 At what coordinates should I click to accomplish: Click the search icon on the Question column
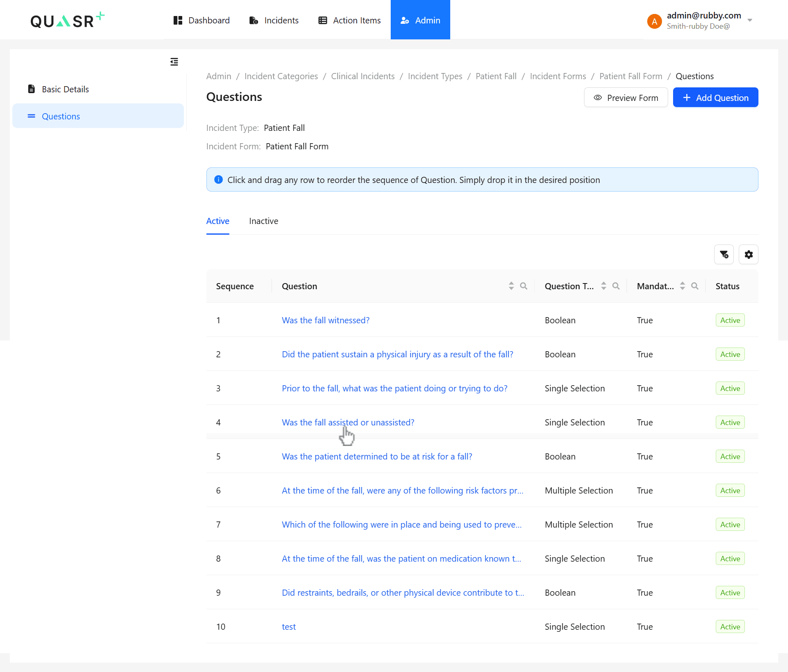coord(524,286)
